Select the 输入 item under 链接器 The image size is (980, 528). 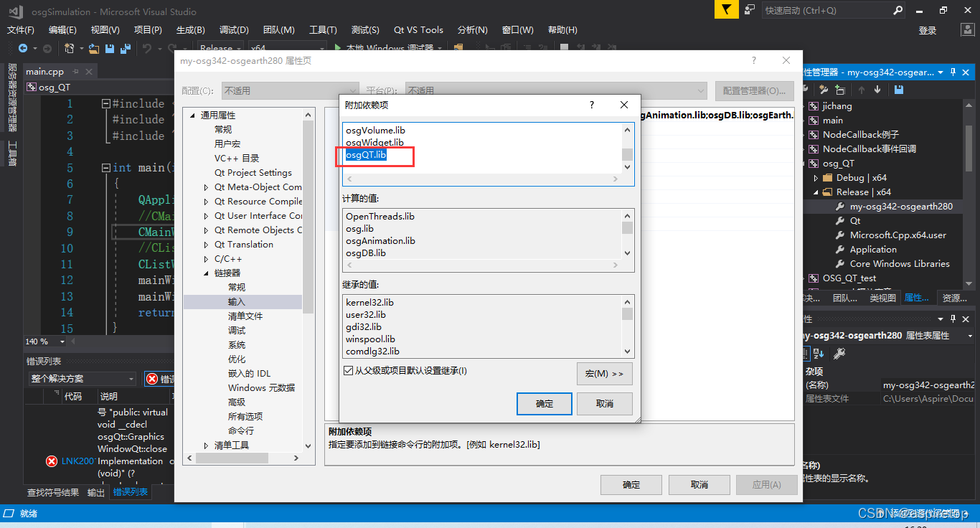point(237,302)
